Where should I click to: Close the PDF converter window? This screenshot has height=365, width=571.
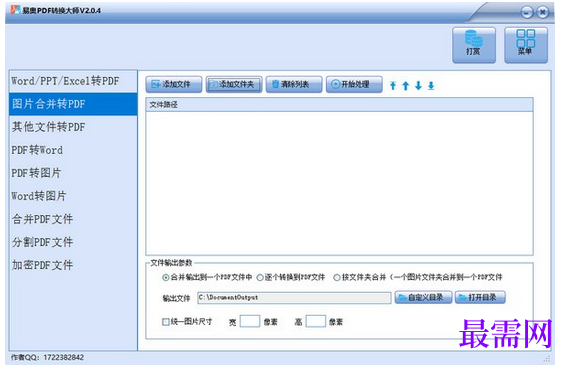pos(542,13)
